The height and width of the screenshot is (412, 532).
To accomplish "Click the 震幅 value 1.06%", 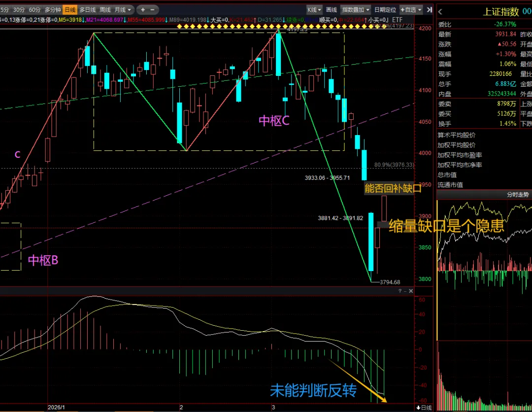I will (x=507, y=64).
